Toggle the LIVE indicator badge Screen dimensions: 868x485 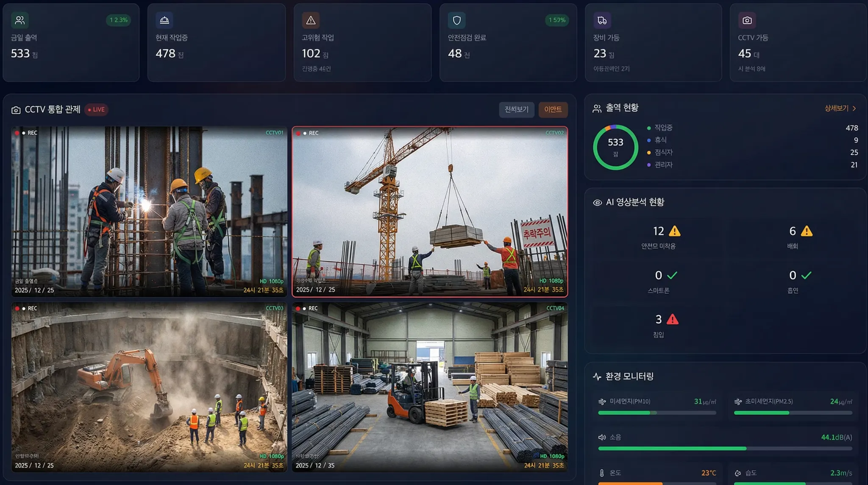pos(96,109)
